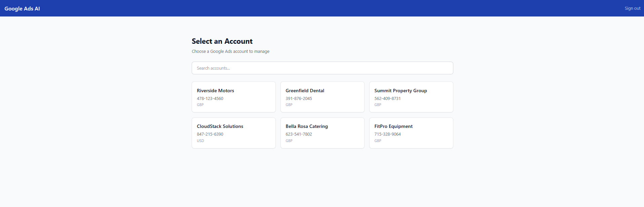Click the Google Ads AI logo

click(x=22, y=8)
